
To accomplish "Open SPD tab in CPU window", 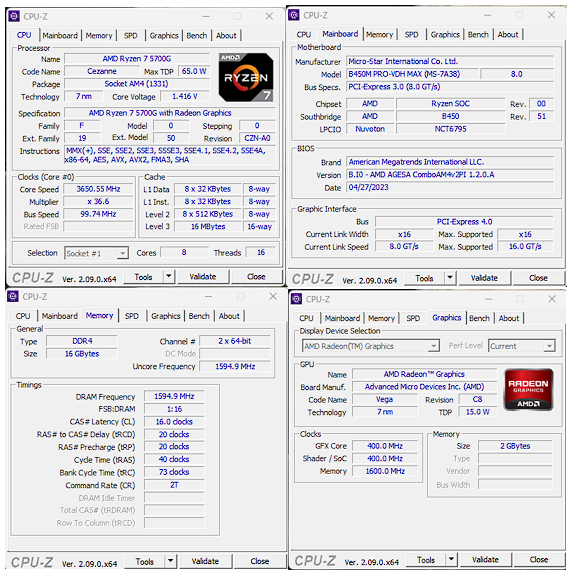I will click(131, 36).
